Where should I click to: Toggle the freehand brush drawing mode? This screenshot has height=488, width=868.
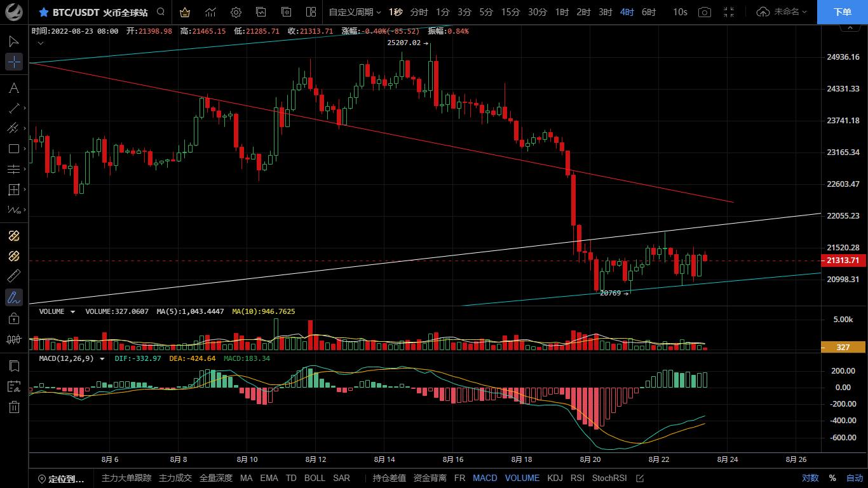pyautogui.click(x=13, y=297)
